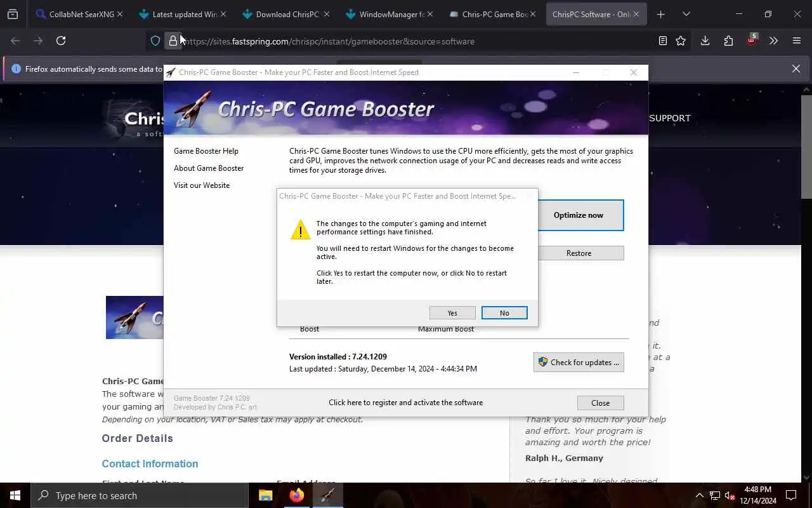Click Visit our Website link
This screenshot has width=812, height=508.
pos(202,185)
